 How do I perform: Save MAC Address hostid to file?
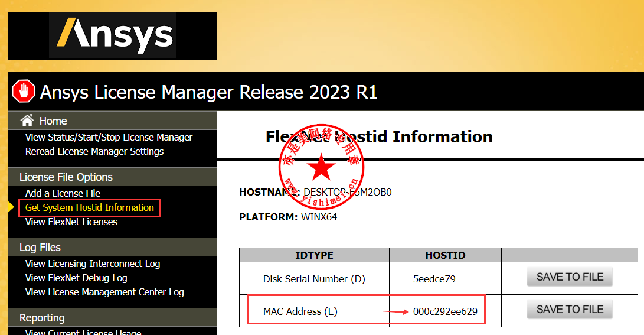570,310
